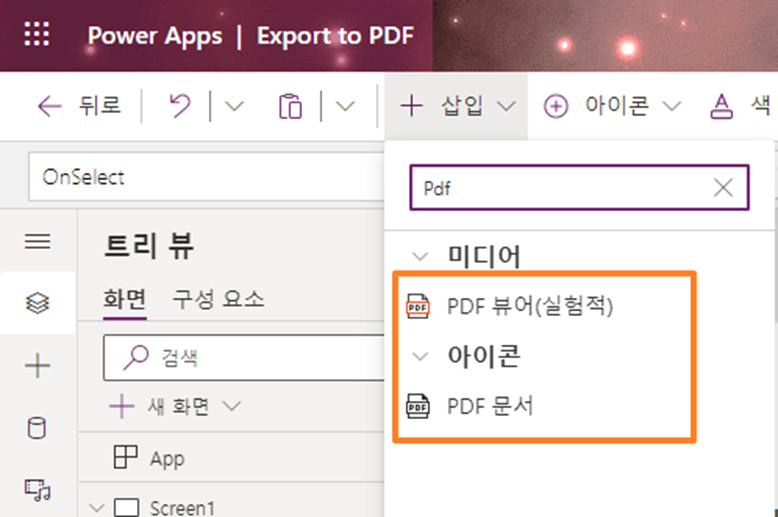Open the 새 화면 dropdown chevron
This screenshot has width=778, height=517.
[x=232, y=406]
